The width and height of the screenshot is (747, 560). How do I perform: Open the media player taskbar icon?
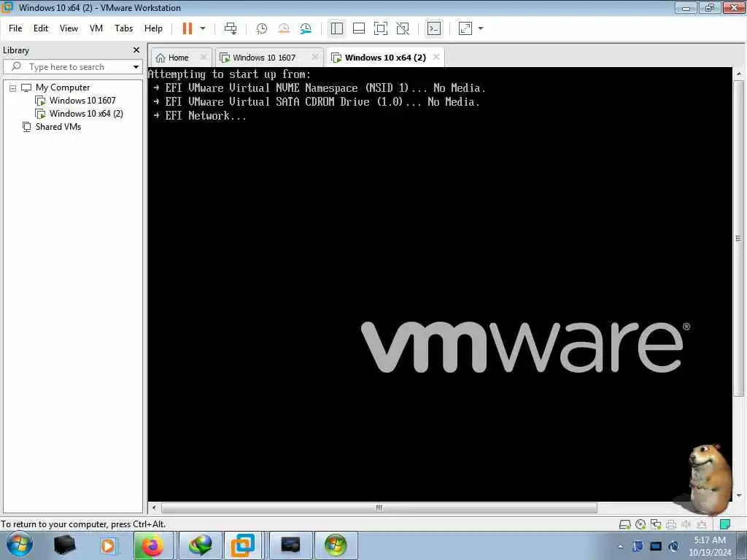tap(108, 545)
